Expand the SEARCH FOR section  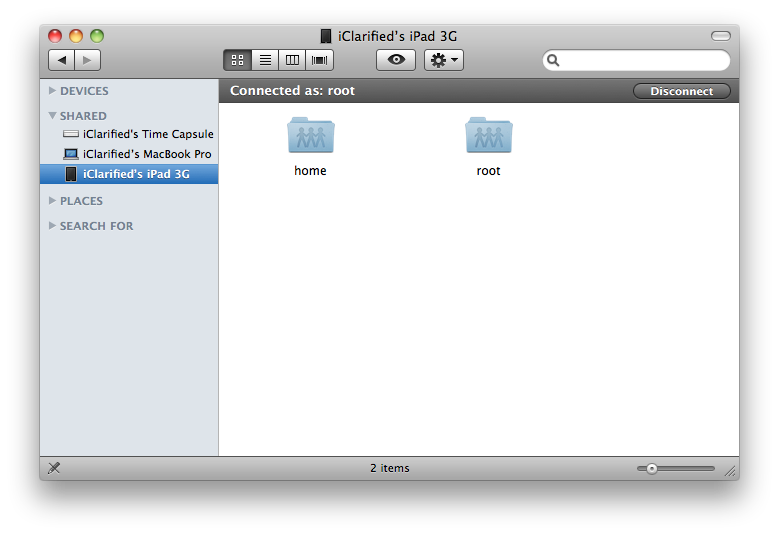click(x=52, y=225)
